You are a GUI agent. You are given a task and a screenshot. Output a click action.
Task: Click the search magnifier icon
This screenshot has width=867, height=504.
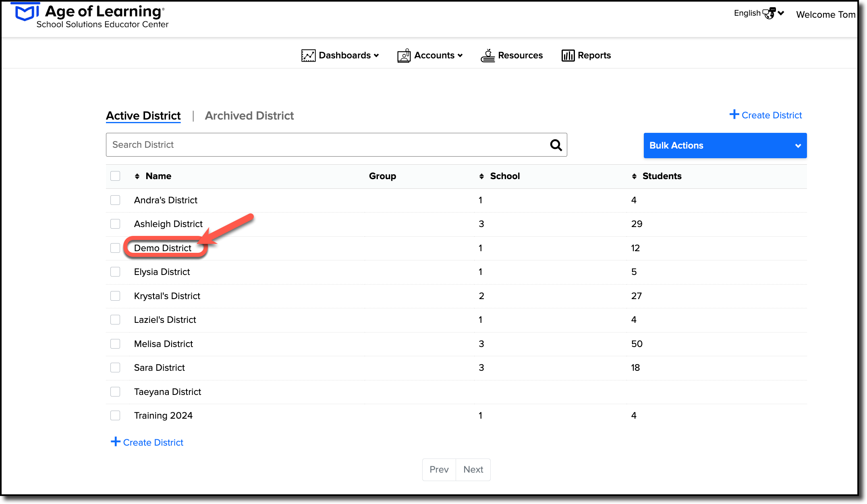tap(556, 145)
